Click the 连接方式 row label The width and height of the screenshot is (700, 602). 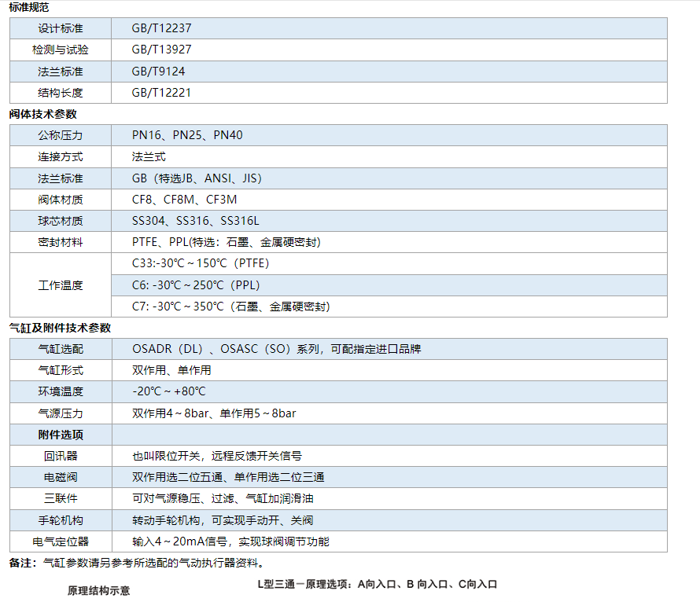tap(61, 156)
